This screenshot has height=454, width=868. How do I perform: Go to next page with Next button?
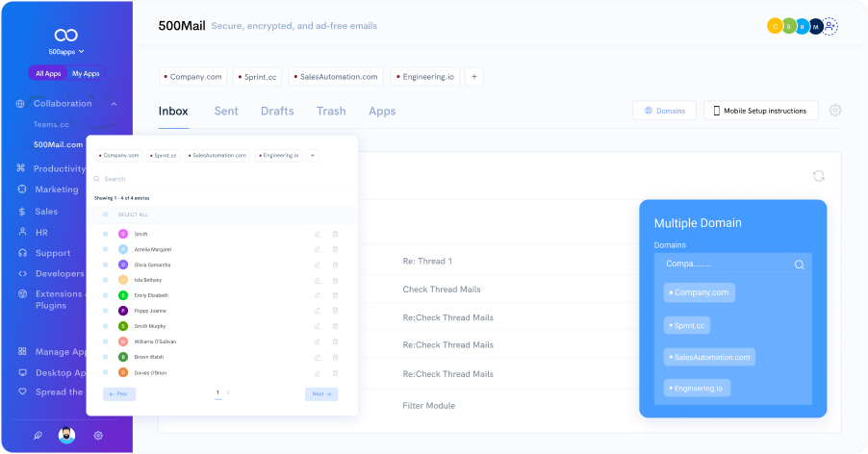(320, 394)
